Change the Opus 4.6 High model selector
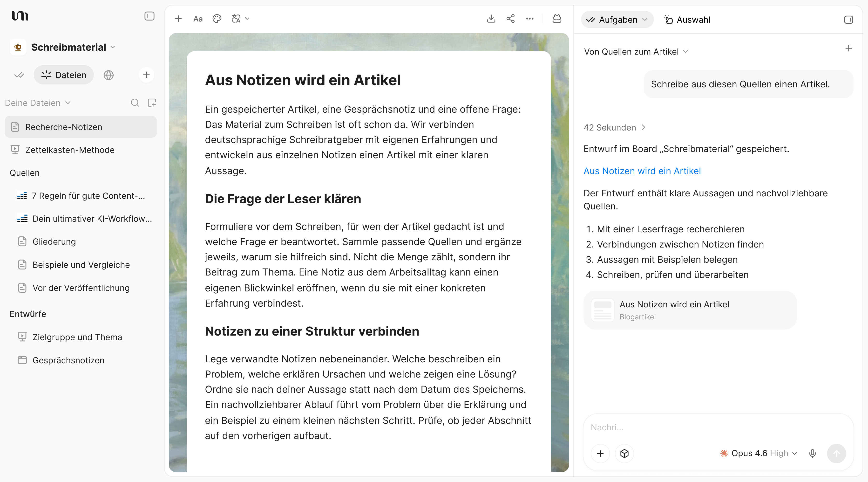This screenshot has width=868, height=482. click(758, 453)
